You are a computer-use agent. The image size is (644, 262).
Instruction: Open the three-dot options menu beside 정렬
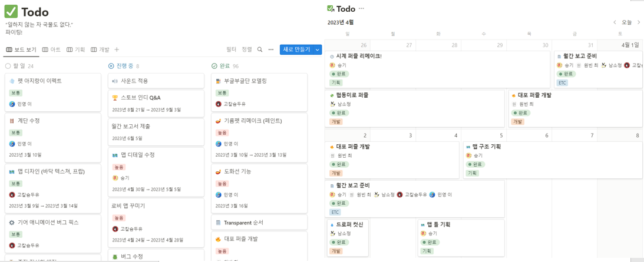click(271, 49)
